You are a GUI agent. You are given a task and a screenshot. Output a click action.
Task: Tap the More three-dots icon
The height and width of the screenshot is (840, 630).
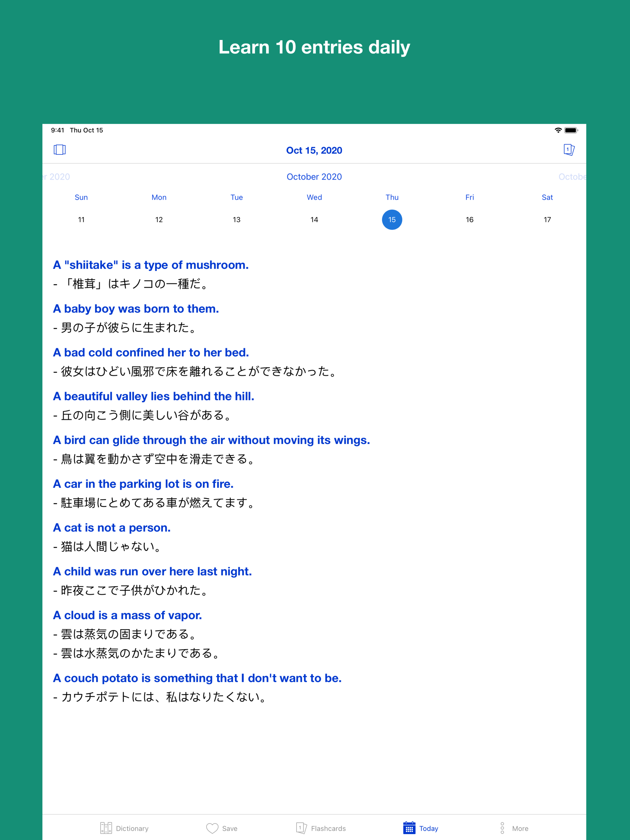coord(502,828)
